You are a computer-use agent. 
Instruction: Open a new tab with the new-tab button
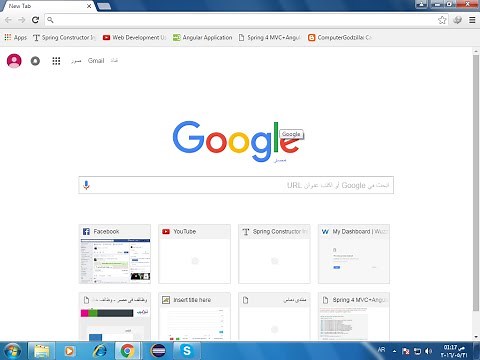pos(104,6)
